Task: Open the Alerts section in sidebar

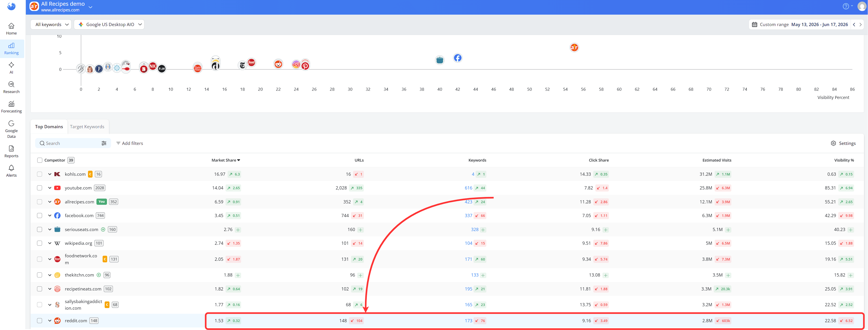Action: 11,171
